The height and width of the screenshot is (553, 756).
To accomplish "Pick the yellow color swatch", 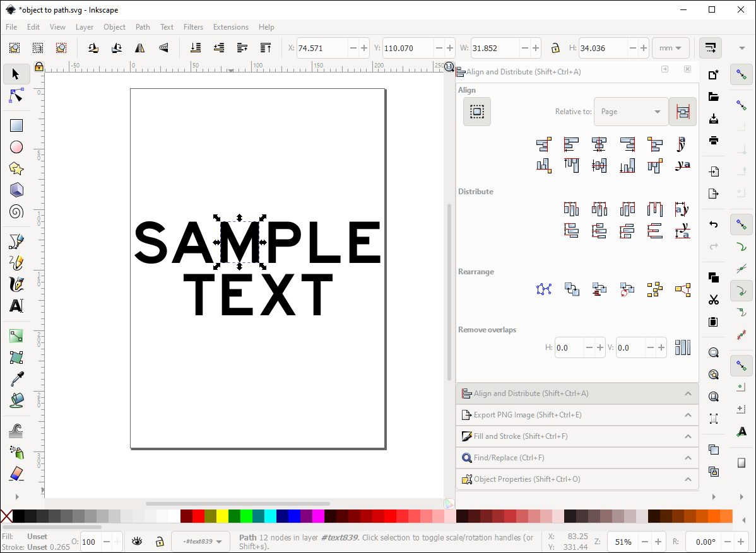I will point(222,516).
